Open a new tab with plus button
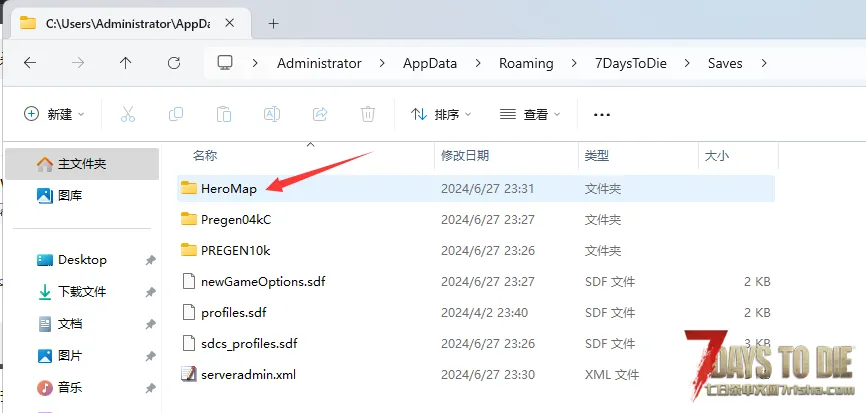866x413 pixels. coord(273,23)
